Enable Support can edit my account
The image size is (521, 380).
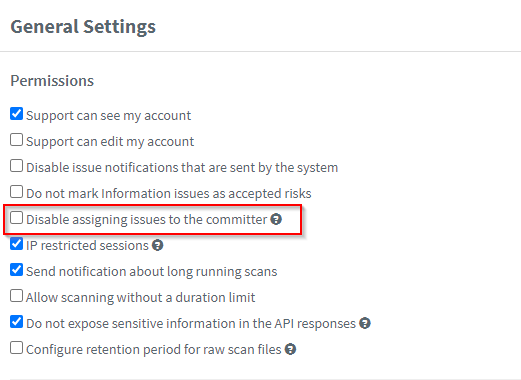click(16, 140)
